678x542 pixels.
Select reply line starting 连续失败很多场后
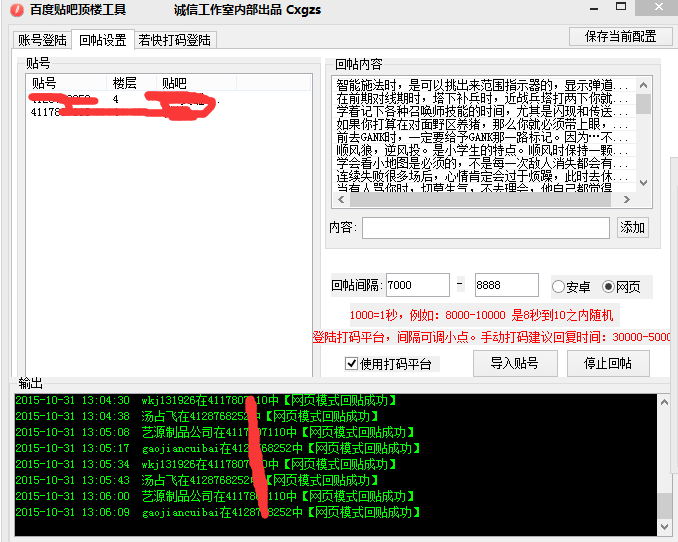[482, 176]
